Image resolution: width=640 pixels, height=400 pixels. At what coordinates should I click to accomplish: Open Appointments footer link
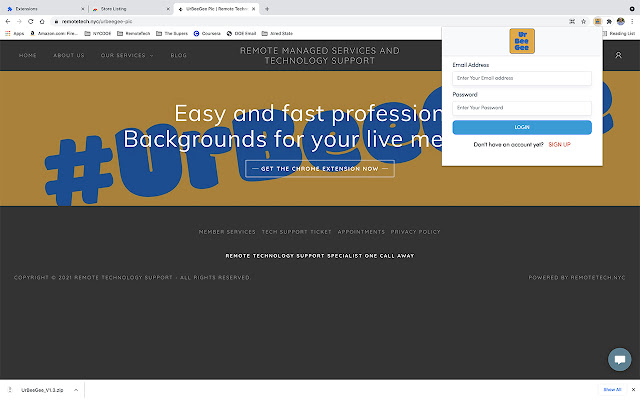tap(361, 232)
